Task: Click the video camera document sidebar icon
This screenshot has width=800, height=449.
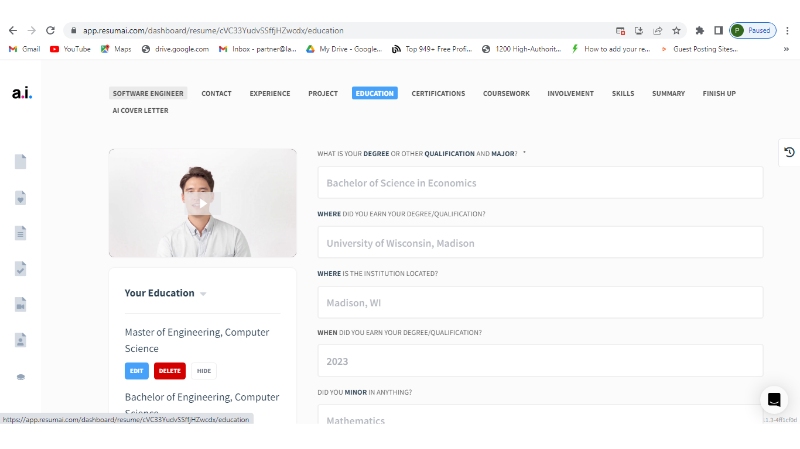Action: [x=20, y=304]
